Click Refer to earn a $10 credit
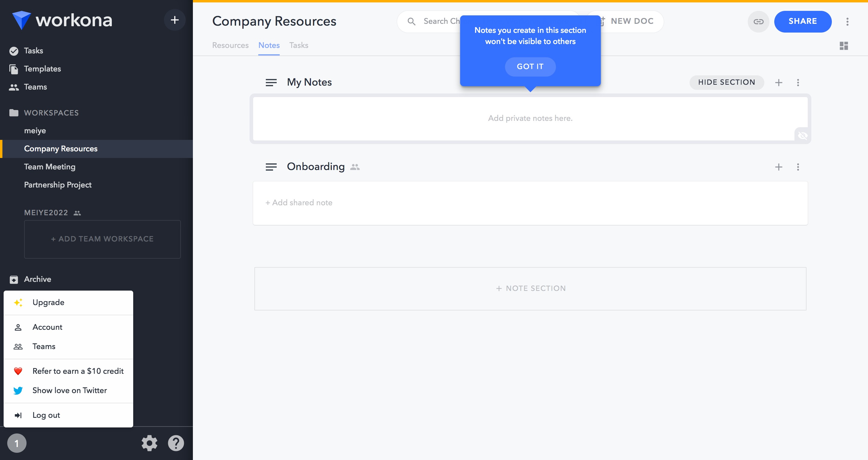The height and width of the screenshot is (460, 868). click(68, 371)
